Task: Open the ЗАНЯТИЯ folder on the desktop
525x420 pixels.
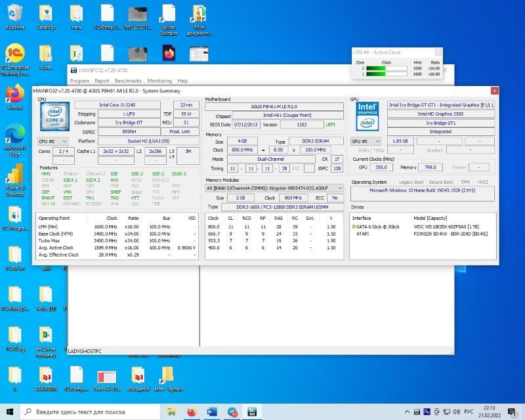Action: 45,379
